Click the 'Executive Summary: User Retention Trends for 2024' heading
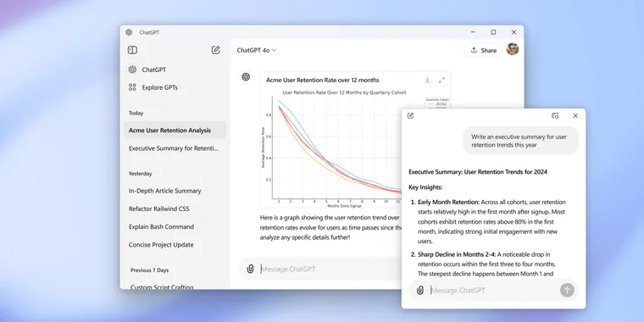 pyautogui.click(x=478, y=172)
